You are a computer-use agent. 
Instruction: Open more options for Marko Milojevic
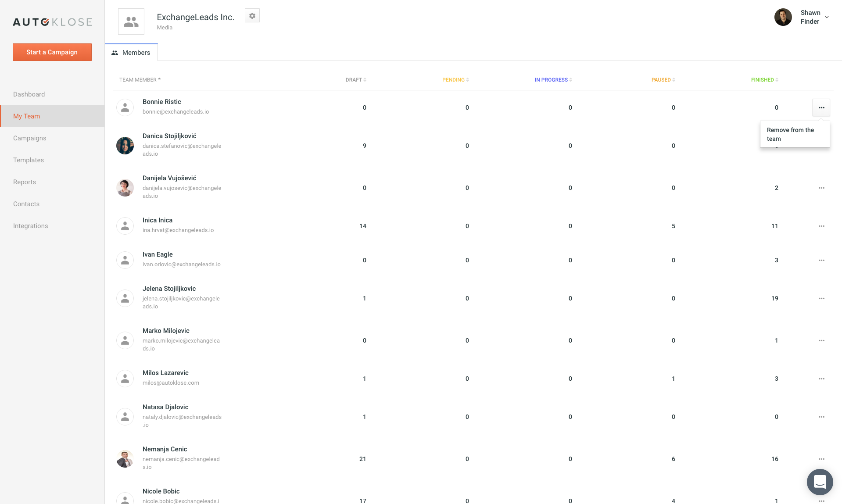(x=821, y=341)
